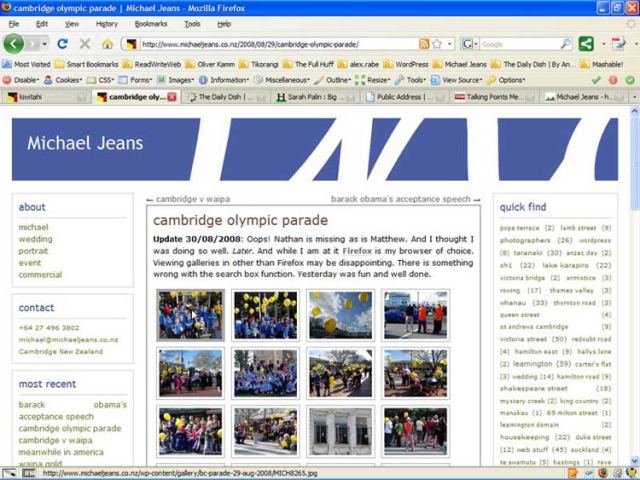The image size is (640, 480).
Task: Open the Resize dropdown menu
Action: click(x=377, y=79)
